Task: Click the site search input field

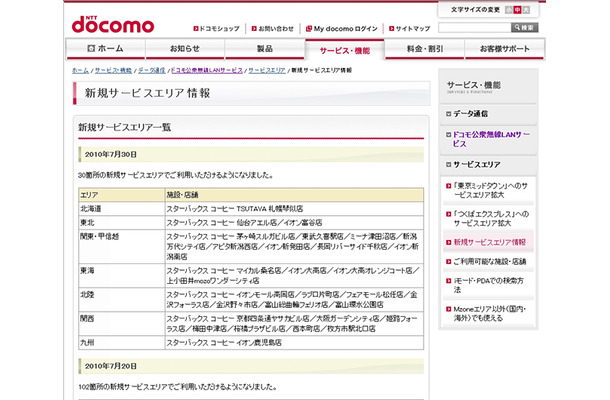Action: click(474, 28)
